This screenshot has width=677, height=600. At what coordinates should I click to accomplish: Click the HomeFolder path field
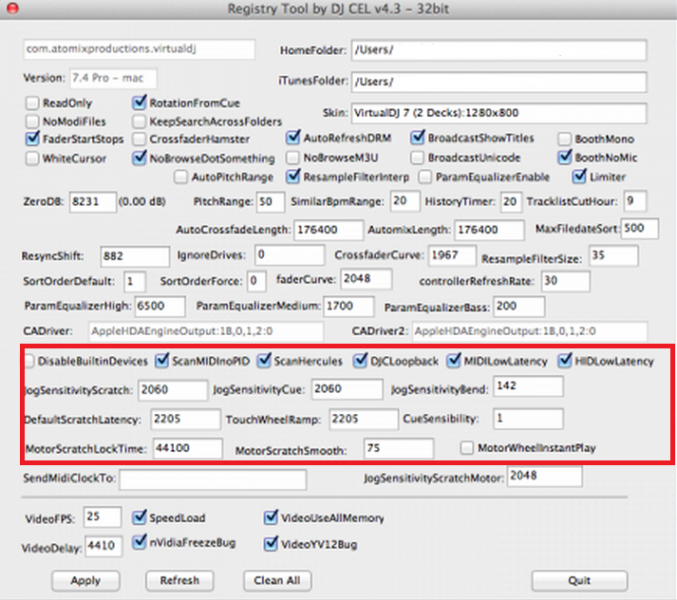(x=499, y=50)
